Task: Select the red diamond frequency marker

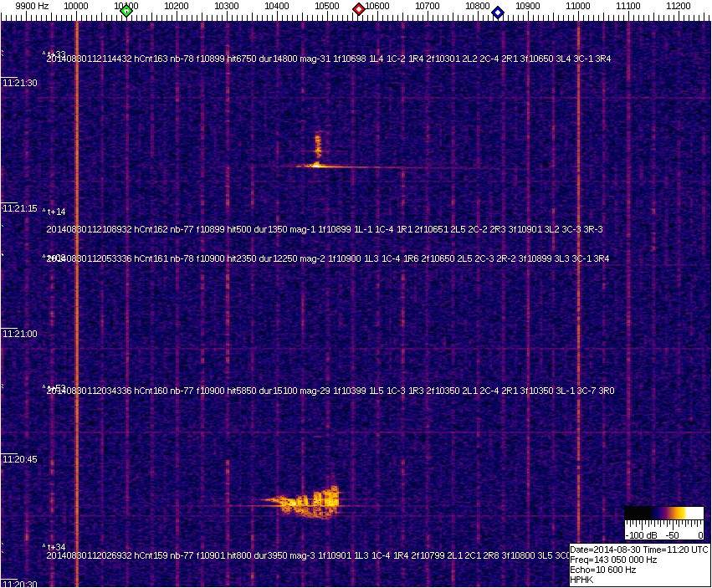Action: [x=359, y=9]
